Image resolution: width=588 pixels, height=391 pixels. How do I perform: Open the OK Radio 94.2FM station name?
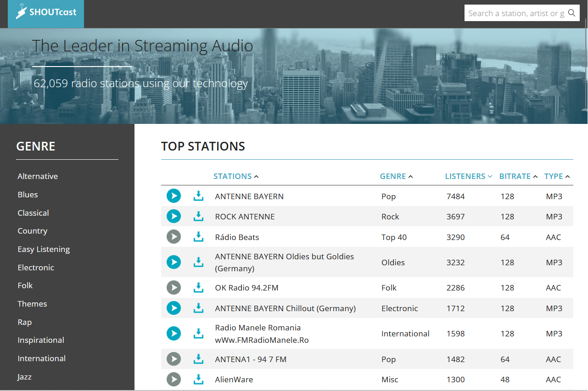click(x=246, y=288)
